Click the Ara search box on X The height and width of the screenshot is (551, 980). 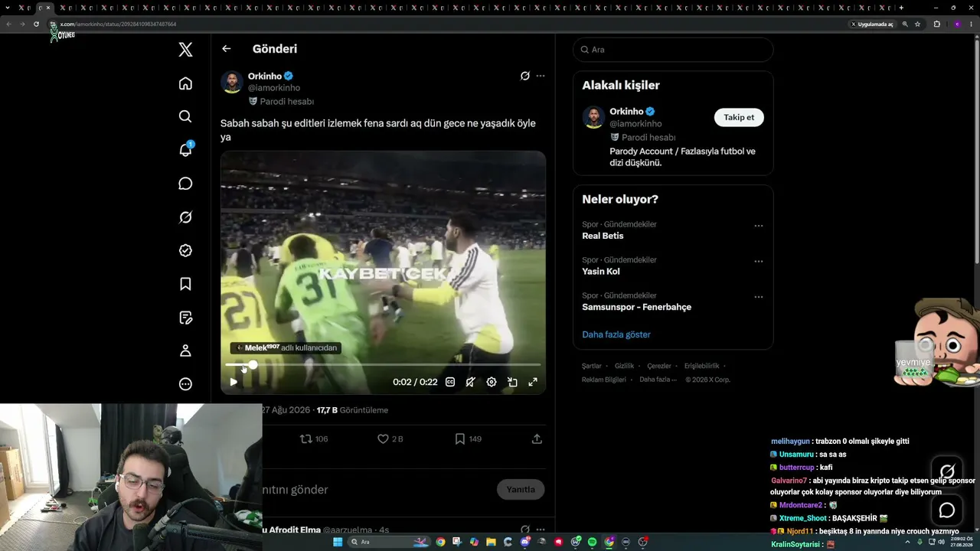point(673,50)
